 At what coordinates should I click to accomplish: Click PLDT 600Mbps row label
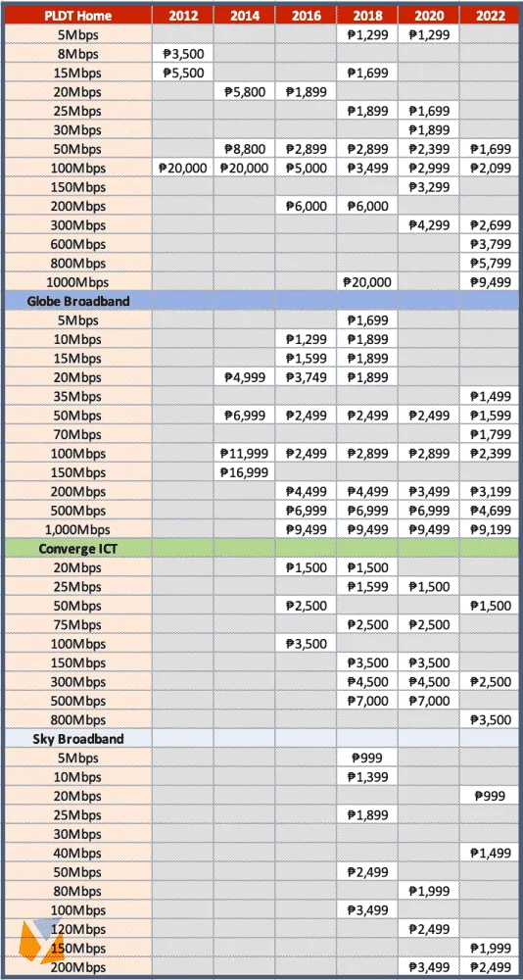coord(78,244)
